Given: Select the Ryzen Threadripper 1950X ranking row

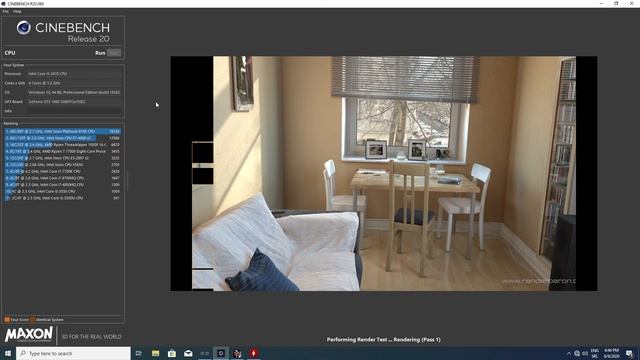Looking at the screenshot, I should [x=62, y=144].
